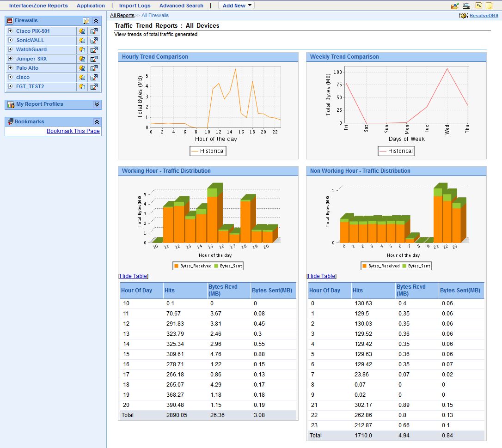
Task: Click the binary 01 document icon
Action: pyautogui.click(x=478, y=6)
